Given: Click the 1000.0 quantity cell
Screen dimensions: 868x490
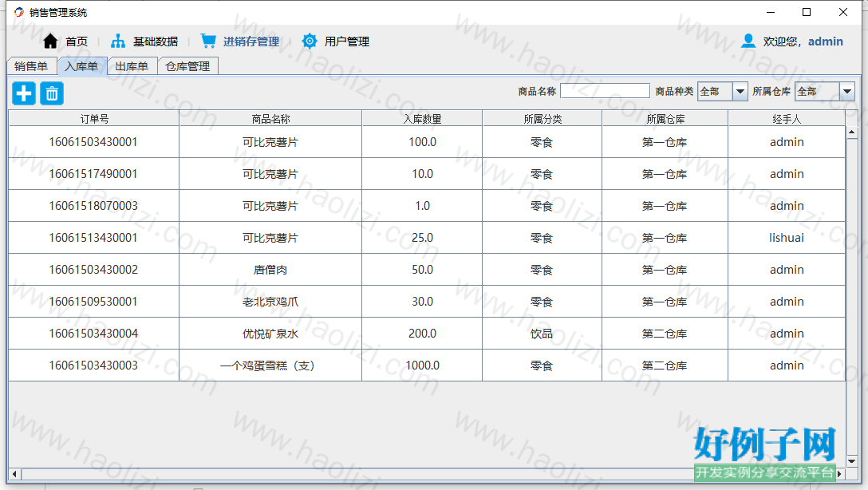Looking at the screenshot, I should [x=422, y=366].
